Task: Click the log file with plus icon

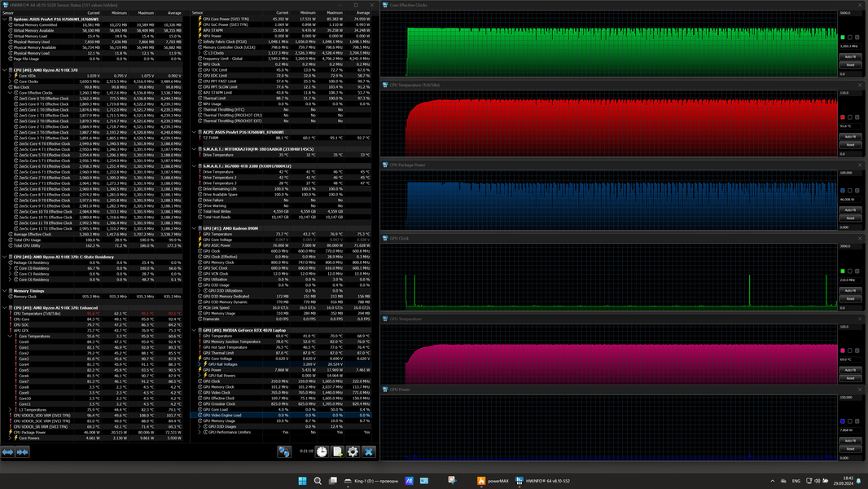Action: [337, 452]
